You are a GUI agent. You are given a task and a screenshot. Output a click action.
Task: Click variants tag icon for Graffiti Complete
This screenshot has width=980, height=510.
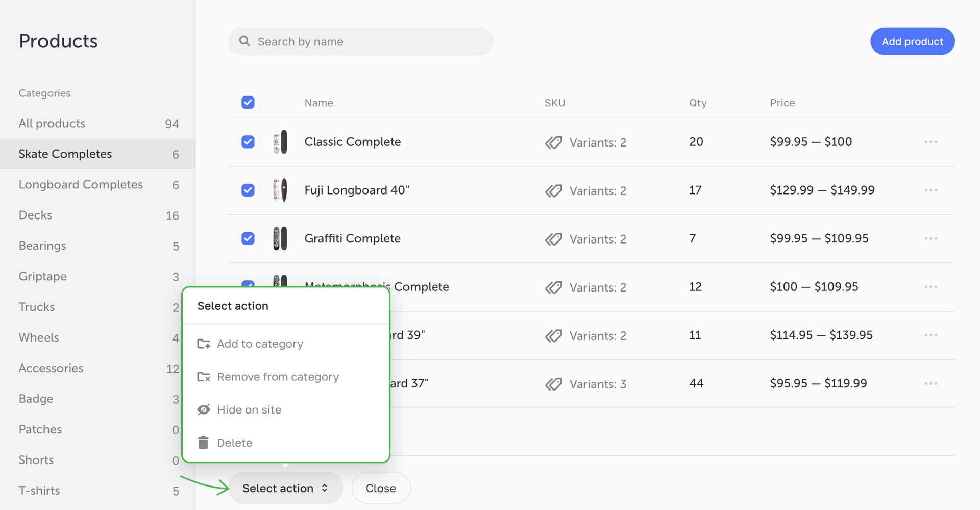[553, 239]
